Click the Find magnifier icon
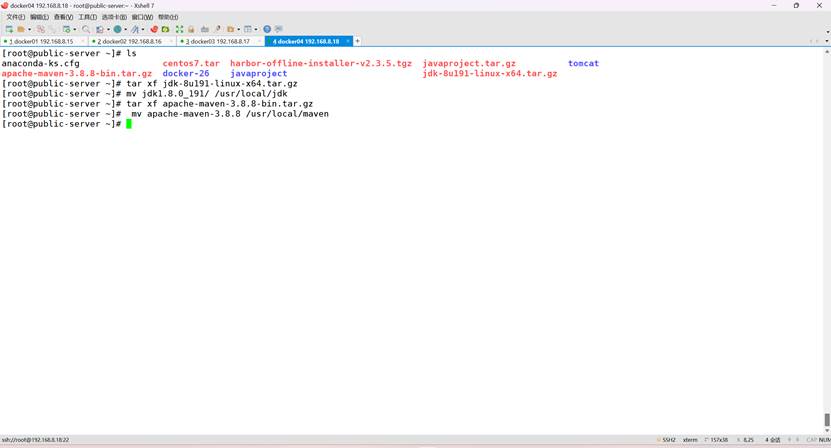 tap(86, 29)
